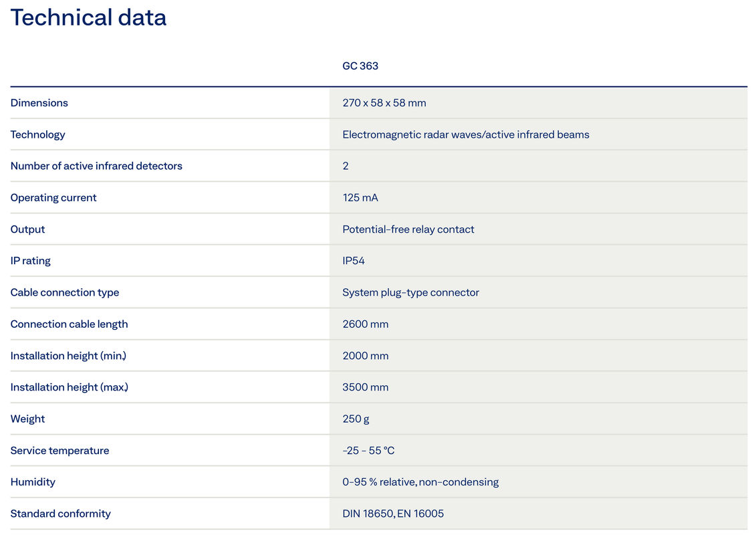Click the 'Connection cable length' label
Image resolution: width=756 pixels, height=535 pixels.
69,324
